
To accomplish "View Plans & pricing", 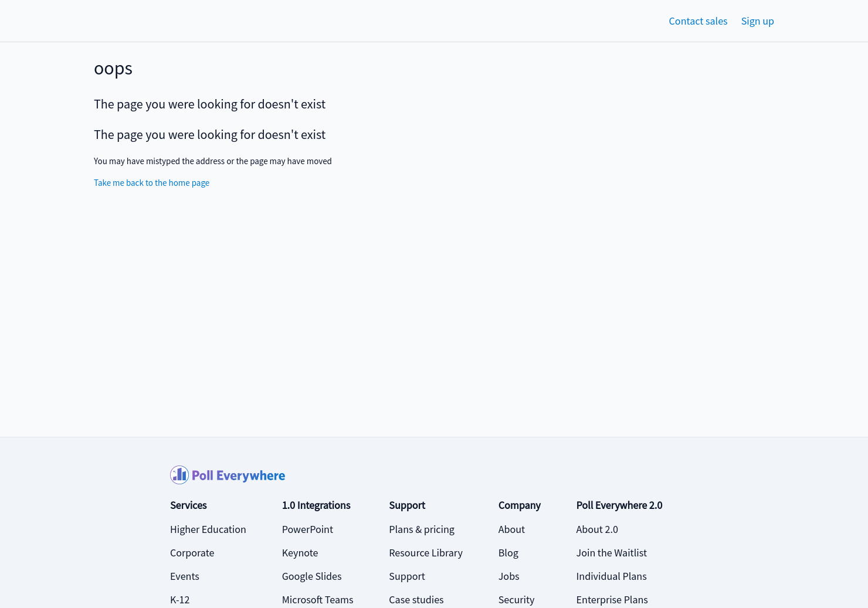I will tap(421, 529).
